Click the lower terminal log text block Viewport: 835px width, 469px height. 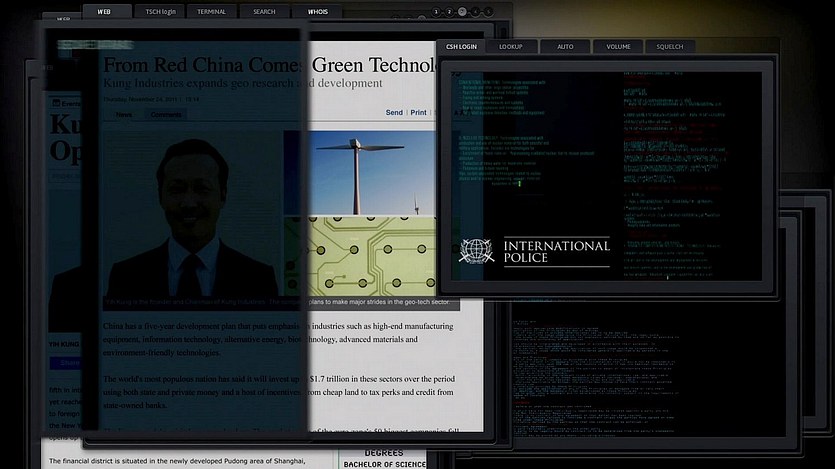click(596, 378)
